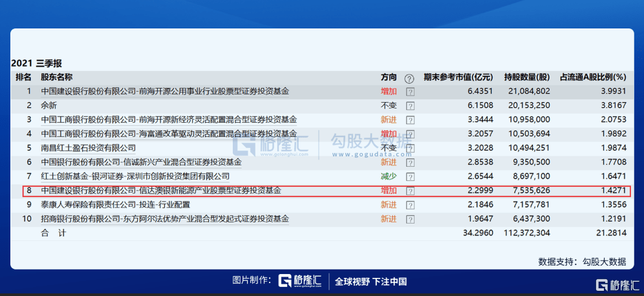Open the shareholder link 余新
Viewport: 644px width, 296px height.
(48, 105)
